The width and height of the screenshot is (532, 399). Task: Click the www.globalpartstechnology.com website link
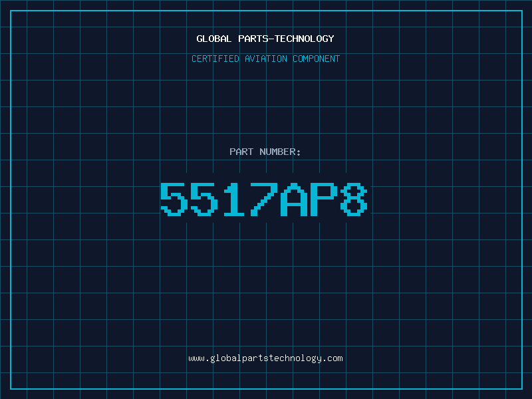tap(265, 358)
